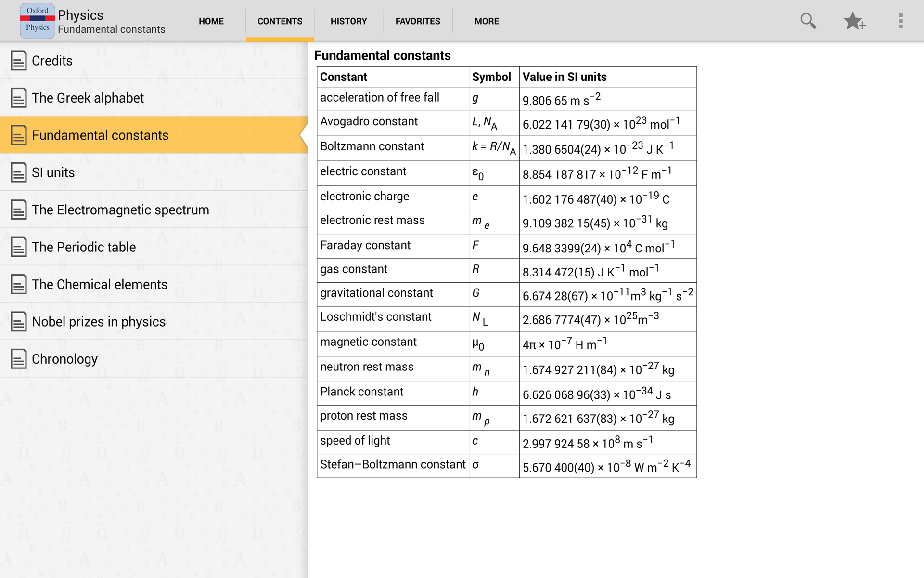924x578 pixels.
Task: Select the page icon next to Chronology
Action: 18,359
